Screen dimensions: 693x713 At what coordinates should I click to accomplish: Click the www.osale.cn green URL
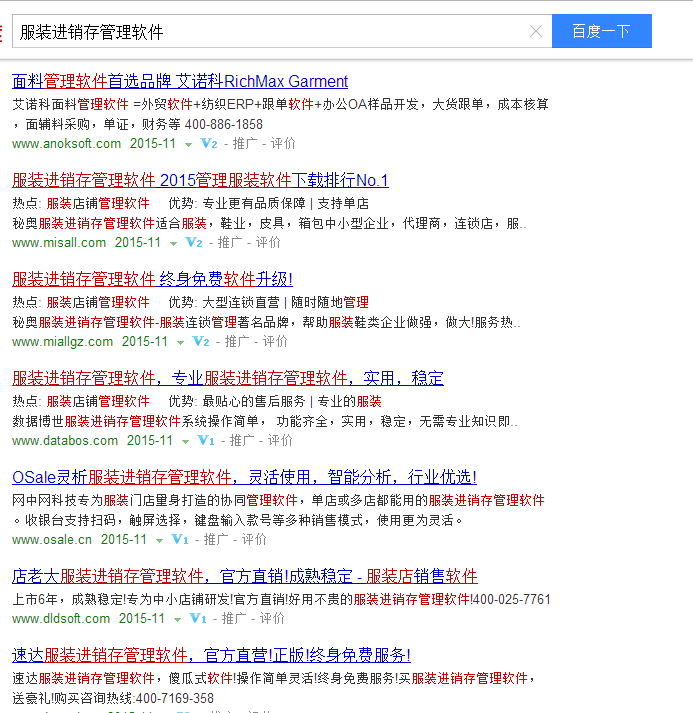click(x=52, y=540)
